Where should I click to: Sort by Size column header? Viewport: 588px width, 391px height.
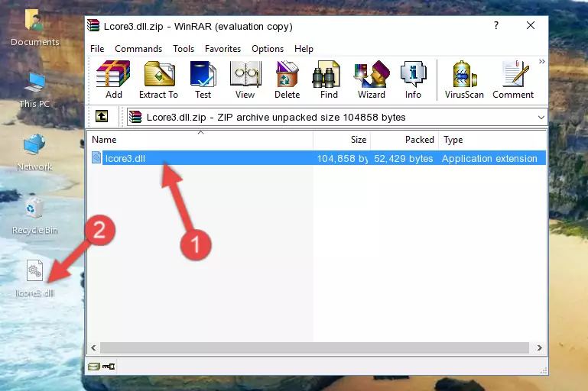tap(342, 140)
